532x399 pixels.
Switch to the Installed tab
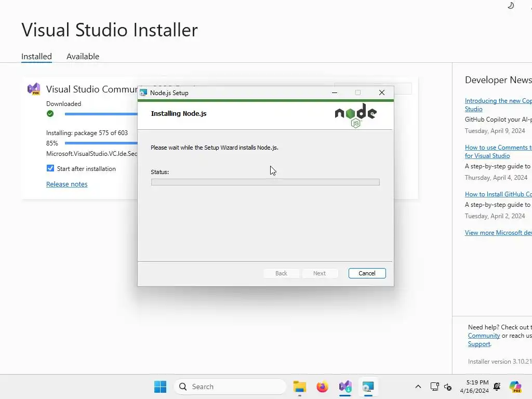(x=37, y=56)
